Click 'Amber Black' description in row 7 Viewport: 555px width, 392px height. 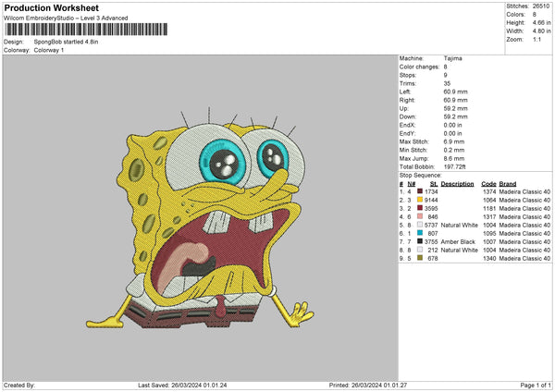(x=458, y=241)
